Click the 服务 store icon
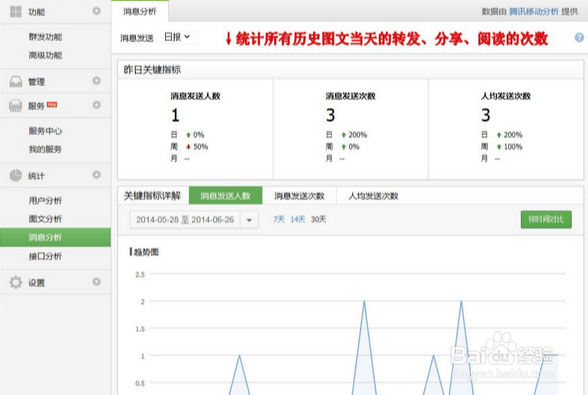The height and width of the screenshot is (395, 588). pyautogui.click(x=16, y=106)
